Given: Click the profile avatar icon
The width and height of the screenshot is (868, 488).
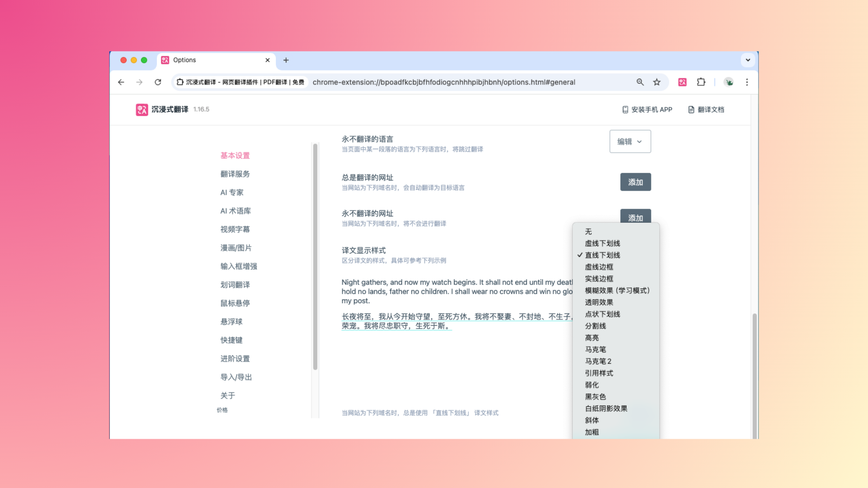Looking at the screenshot, I should pos(728,82).
